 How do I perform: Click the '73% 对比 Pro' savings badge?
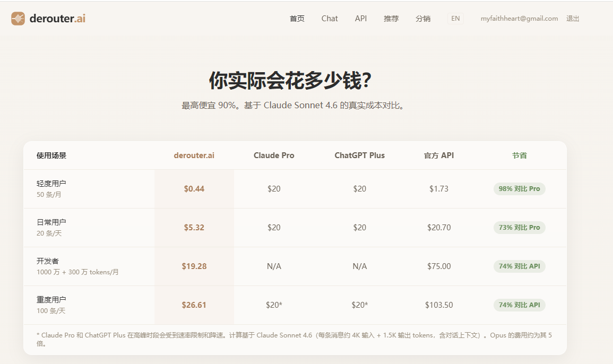click(519, 227)
